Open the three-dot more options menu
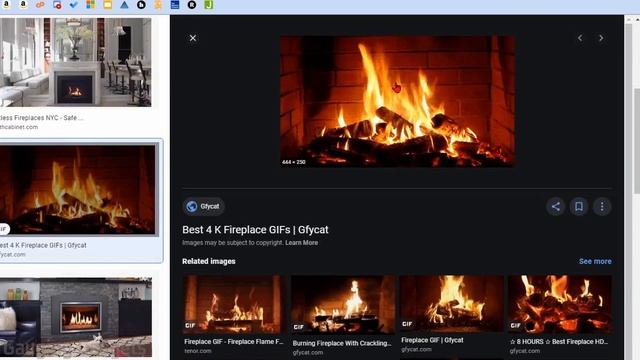This screenshot has height=360, width=640. tap(602, 207)
